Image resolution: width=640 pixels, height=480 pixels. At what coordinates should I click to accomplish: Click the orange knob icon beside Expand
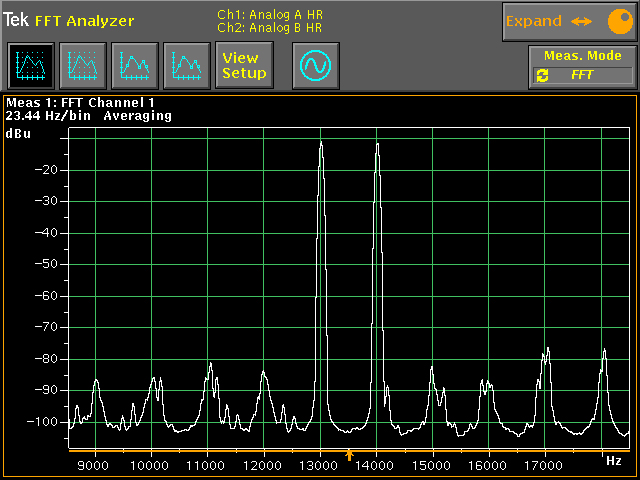click(618, 21)
